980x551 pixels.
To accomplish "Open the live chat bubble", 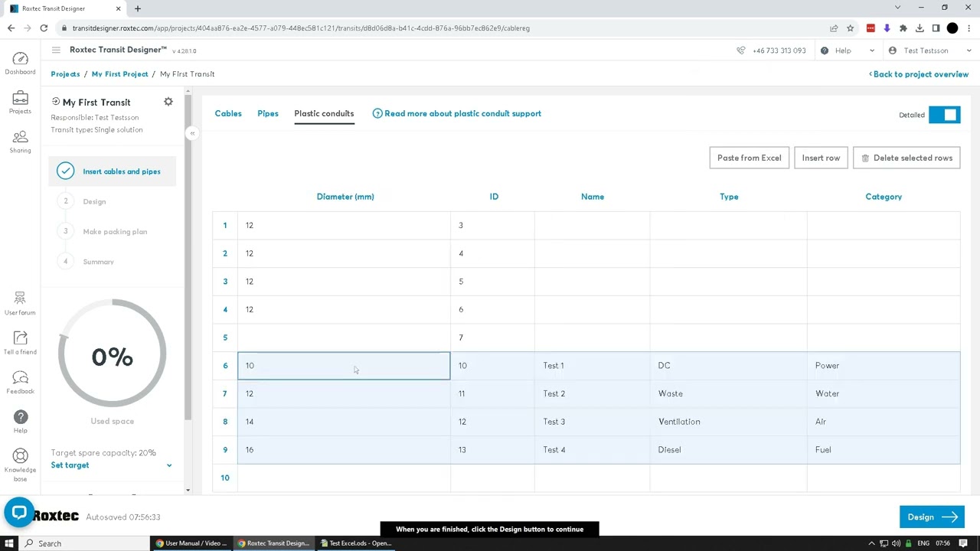I will click(18, 514).
